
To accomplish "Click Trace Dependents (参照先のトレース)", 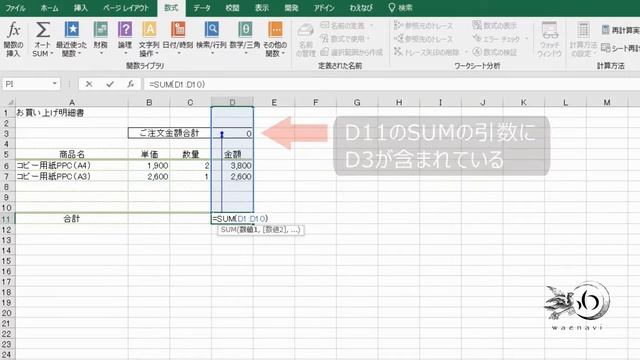I will tap(423, 39).
